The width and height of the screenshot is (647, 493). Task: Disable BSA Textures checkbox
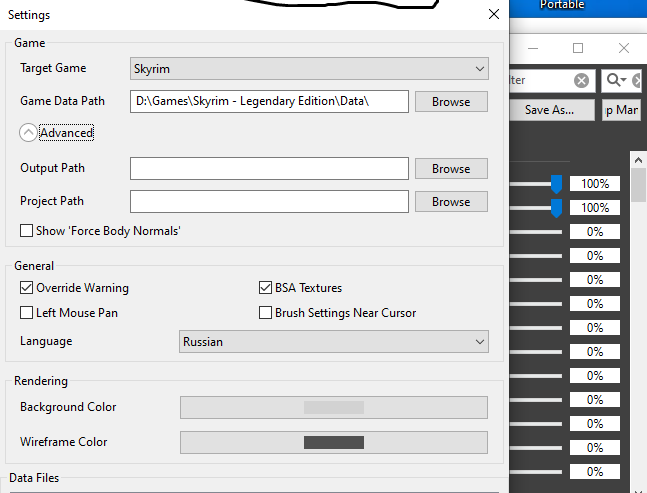pos(266,288)
